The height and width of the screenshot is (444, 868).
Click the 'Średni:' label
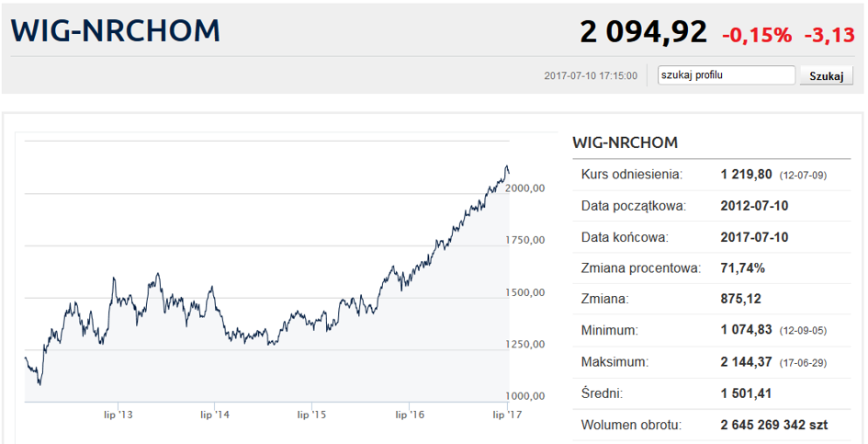click(602, 393)
